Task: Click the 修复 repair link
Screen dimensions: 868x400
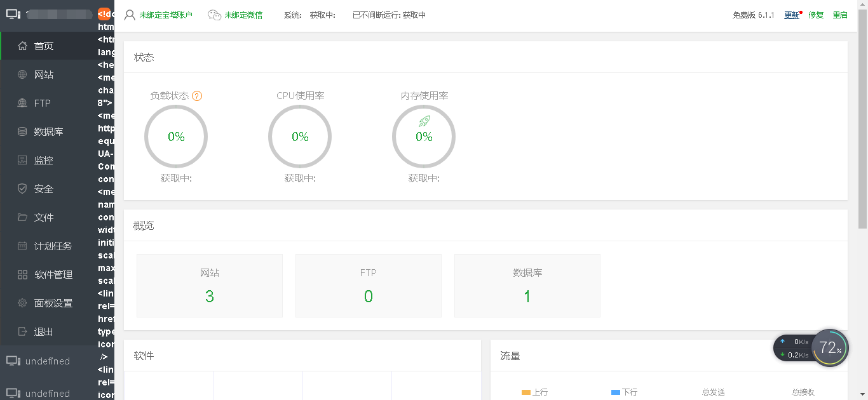Action: tap(816, 15)
